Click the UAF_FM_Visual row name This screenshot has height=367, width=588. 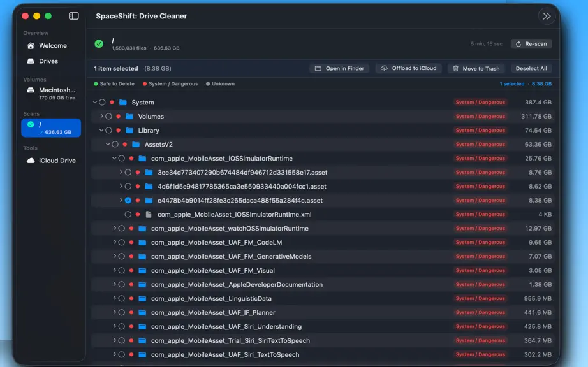point(212,270)
